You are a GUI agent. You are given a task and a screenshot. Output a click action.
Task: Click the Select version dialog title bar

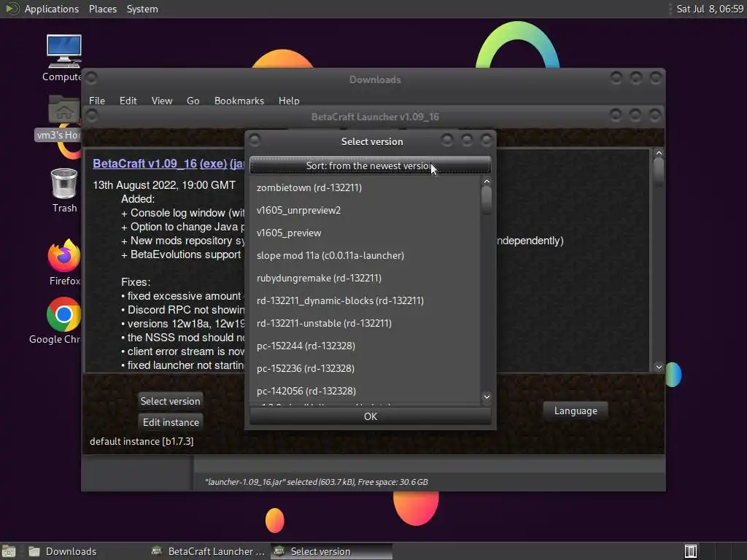[371, 141]
